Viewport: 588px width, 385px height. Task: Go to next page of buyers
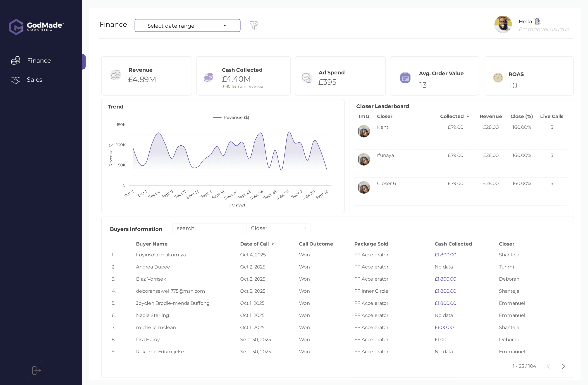tap(564, 366)
